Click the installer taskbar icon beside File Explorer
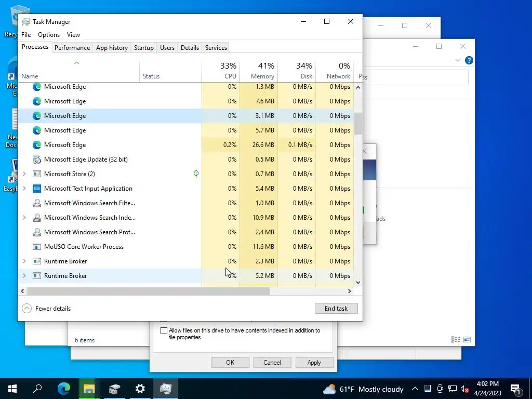 [x=114, y=389]
